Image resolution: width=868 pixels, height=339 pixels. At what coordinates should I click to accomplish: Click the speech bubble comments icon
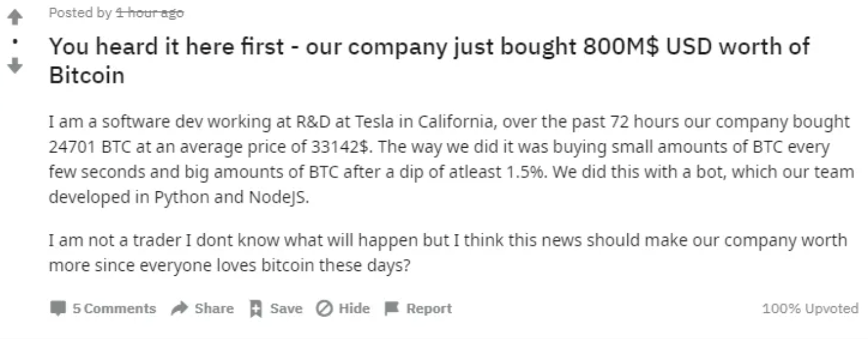click(58, 309)
